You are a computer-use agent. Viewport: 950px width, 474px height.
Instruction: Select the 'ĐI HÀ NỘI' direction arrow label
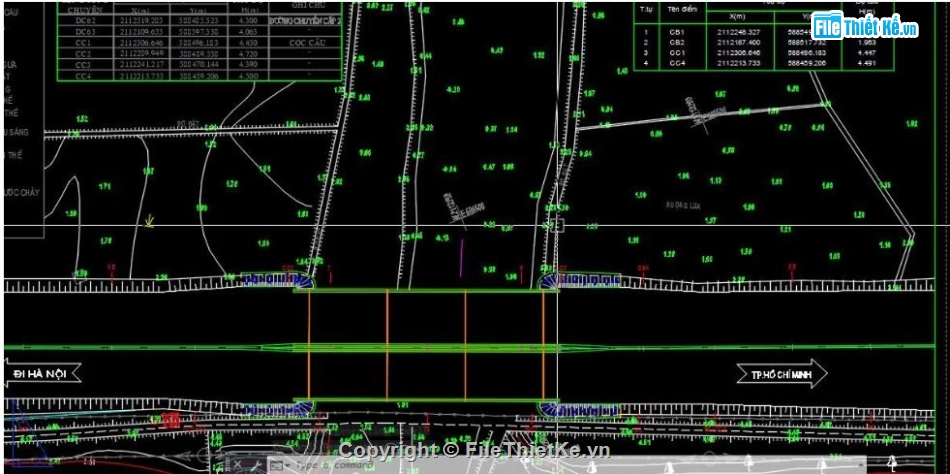(x=44, y=374)
